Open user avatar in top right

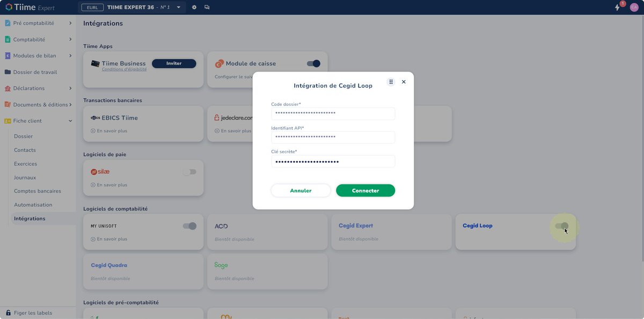(634, 8)
